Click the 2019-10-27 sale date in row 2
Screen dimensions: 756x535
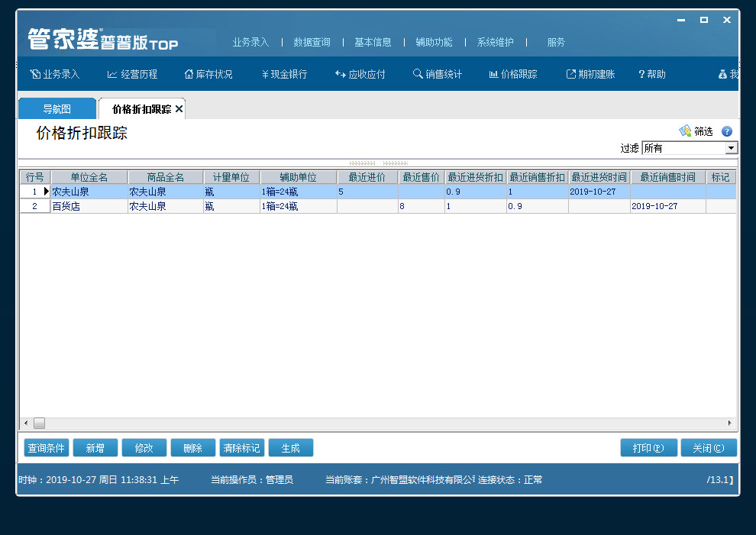[667, 206]
